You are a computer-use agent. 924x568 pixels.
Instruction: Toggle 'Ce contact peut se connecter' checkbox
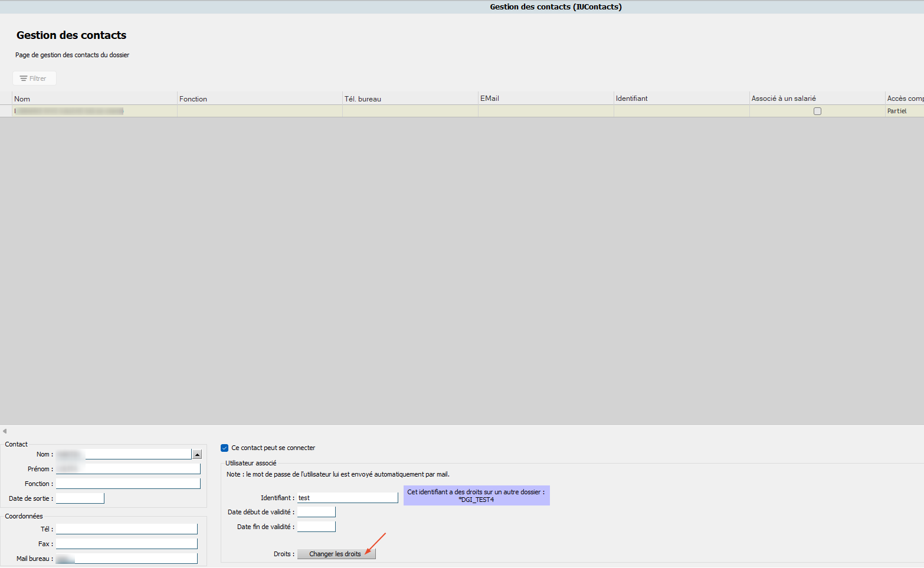point(225,448)
